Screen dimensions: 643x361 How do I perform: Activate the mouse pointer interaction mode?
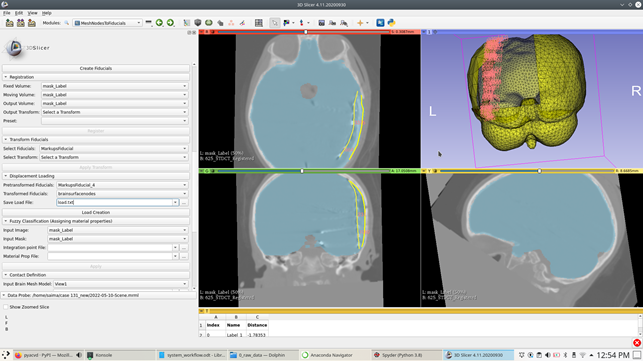[274, 23]
